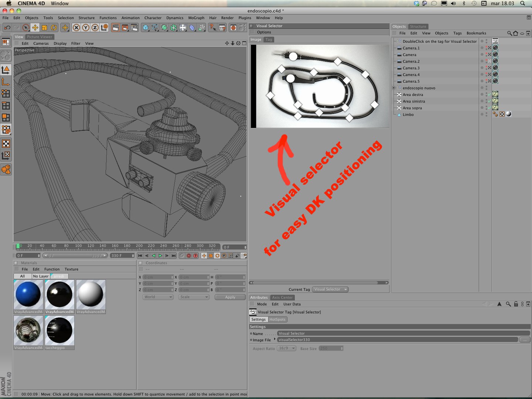The height and width of the screenshot is (399, 532).
Task: Click the Use Texture checker icon
Action: 6,144
